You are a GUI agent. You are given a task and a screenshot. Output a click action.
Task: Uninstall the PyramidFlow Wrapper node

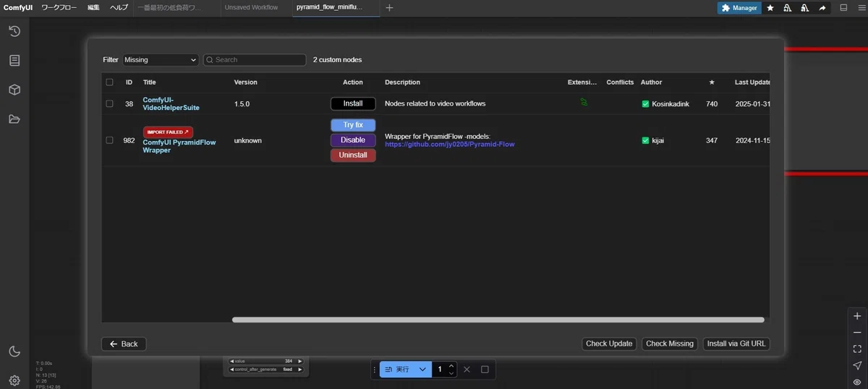pyautogui.click(x=353, y=155)
